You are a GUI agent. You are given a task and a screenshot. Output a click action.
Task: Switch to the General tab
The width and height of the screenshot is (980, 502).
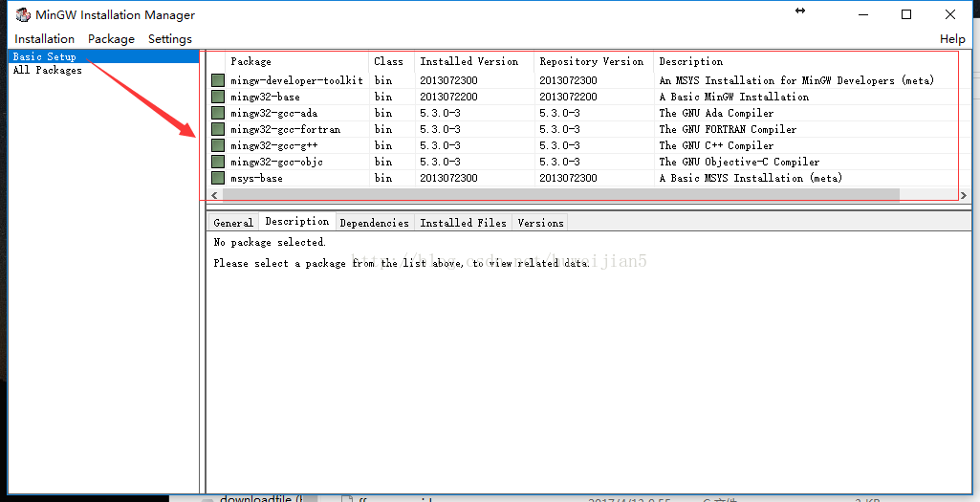[233, 223]
